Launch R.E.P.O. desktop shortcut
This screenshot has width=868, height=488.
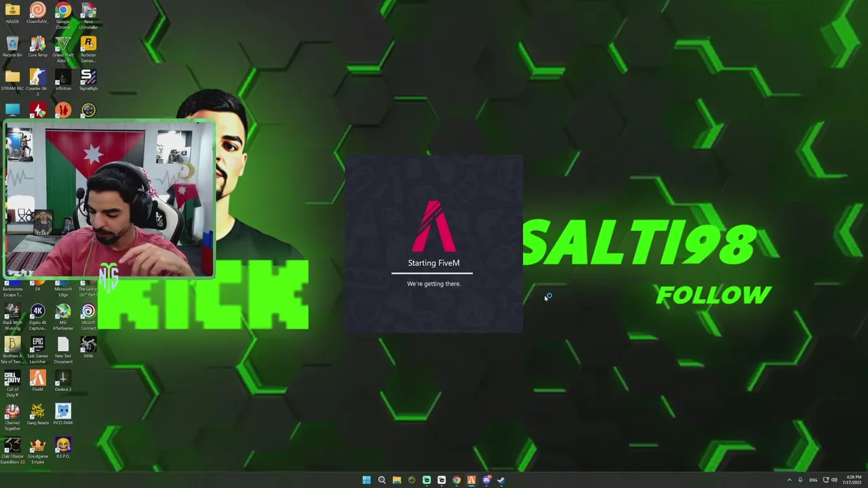(x=63, y=448)
